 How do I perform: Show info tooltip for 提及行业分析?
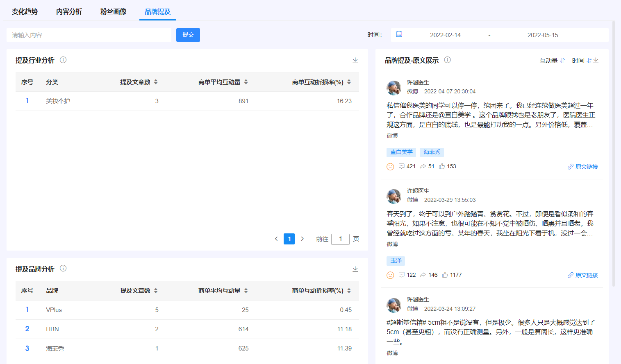point(63,60)
